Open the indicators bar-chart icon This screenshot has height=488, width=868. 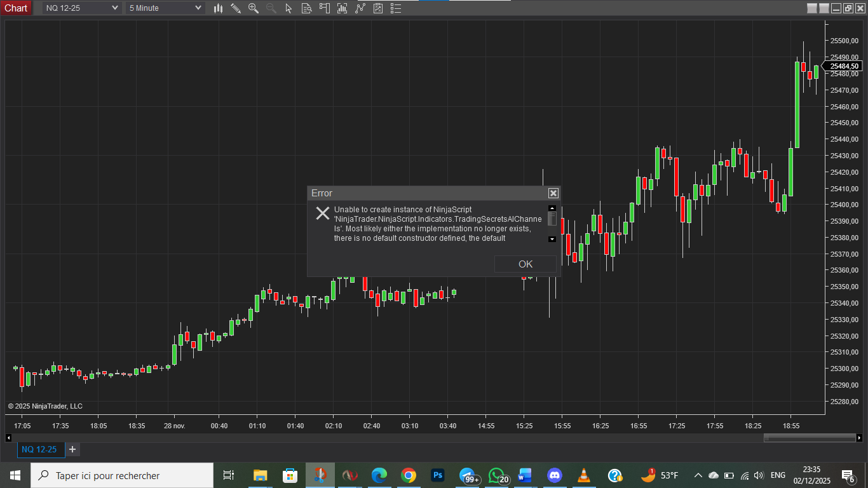(x=342, y=8)
